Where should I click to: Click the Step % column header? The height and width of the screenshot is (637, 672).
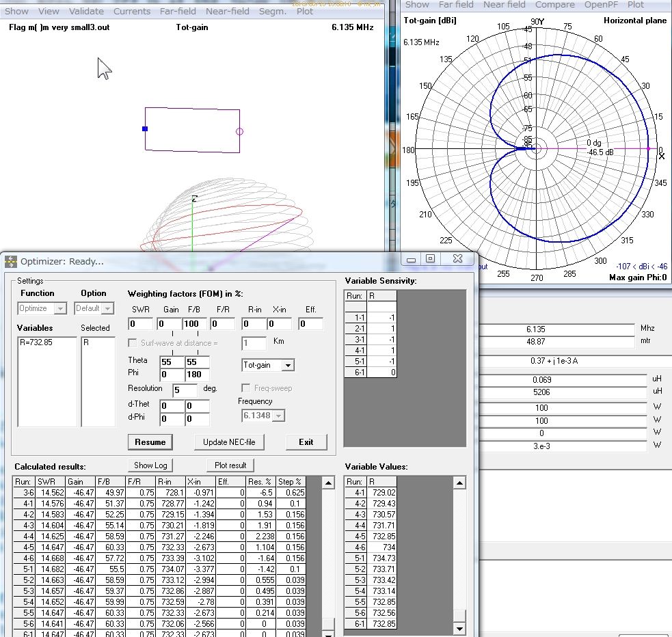(x=290, y=481)
